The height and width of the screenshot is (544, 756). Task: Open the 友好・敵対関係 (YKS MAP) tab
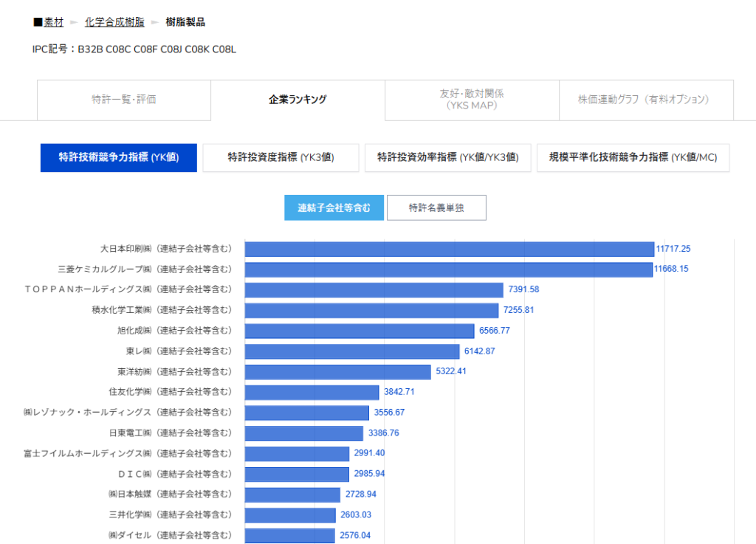tap(472, 100)
